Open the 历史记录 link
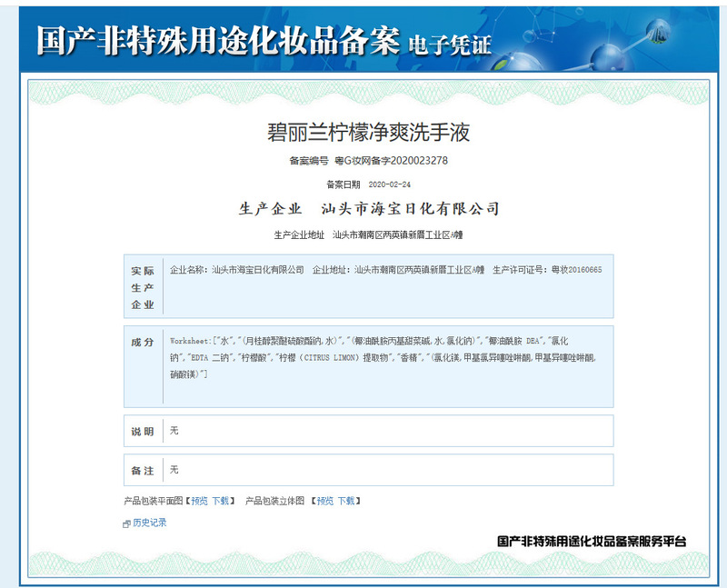 (x=149, y=523)
